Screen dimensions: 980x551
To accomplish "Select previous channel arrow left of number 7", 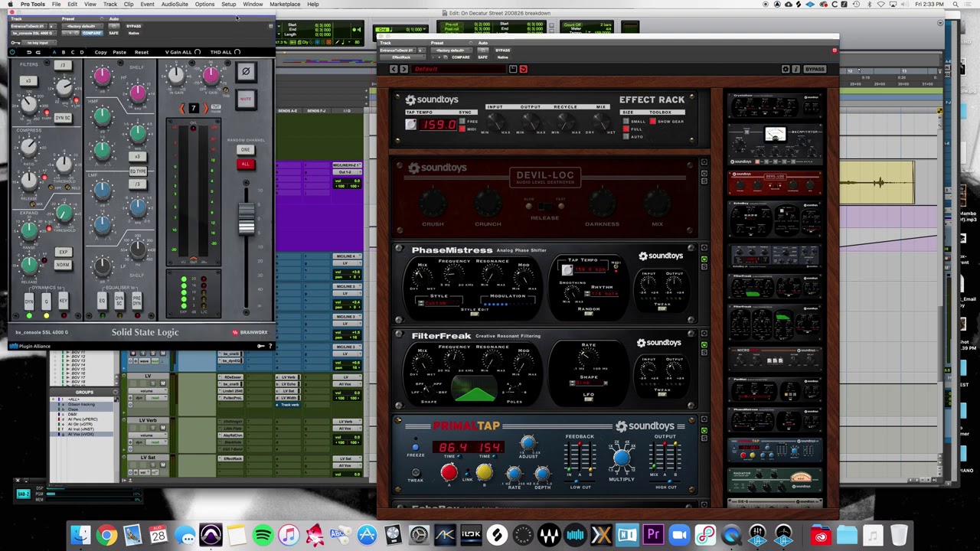I will pos(182,108).
